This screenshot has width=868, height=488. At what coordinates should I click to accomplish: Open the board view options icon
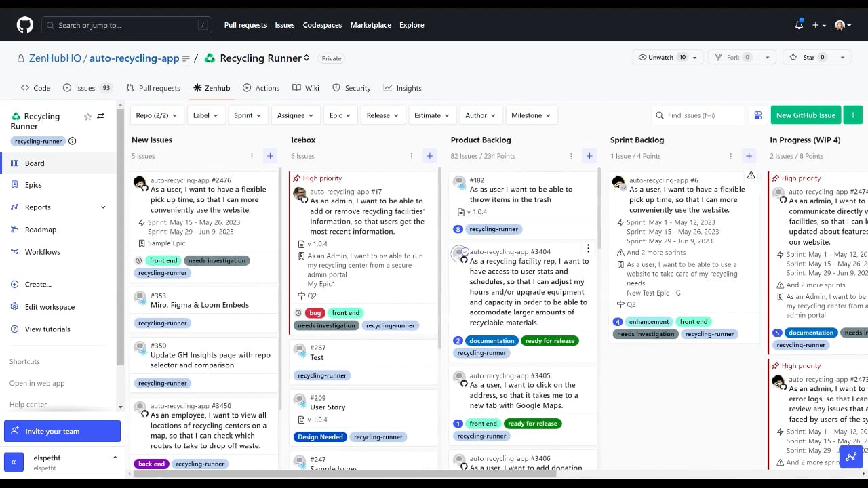[x=758, y=115]
